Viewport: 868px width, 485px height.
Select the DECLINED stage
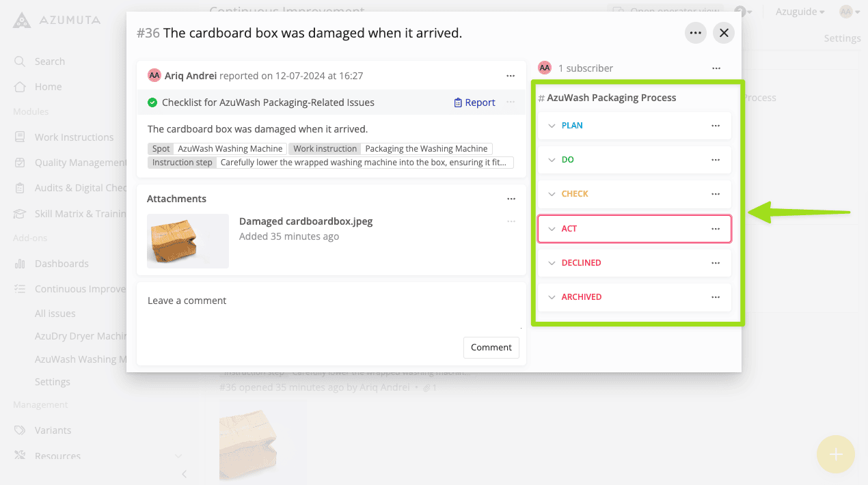(581, 263)
